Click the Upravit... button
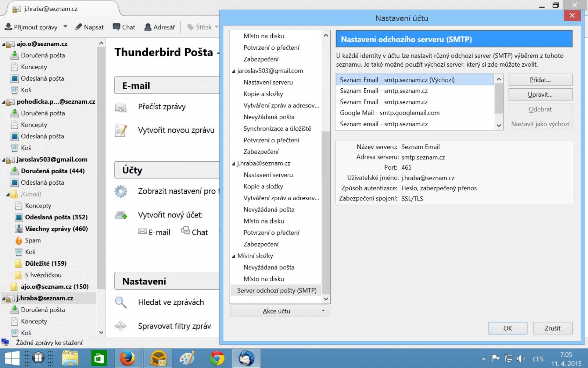The width and height of the screenshot is (588, 368). point(540,95)
